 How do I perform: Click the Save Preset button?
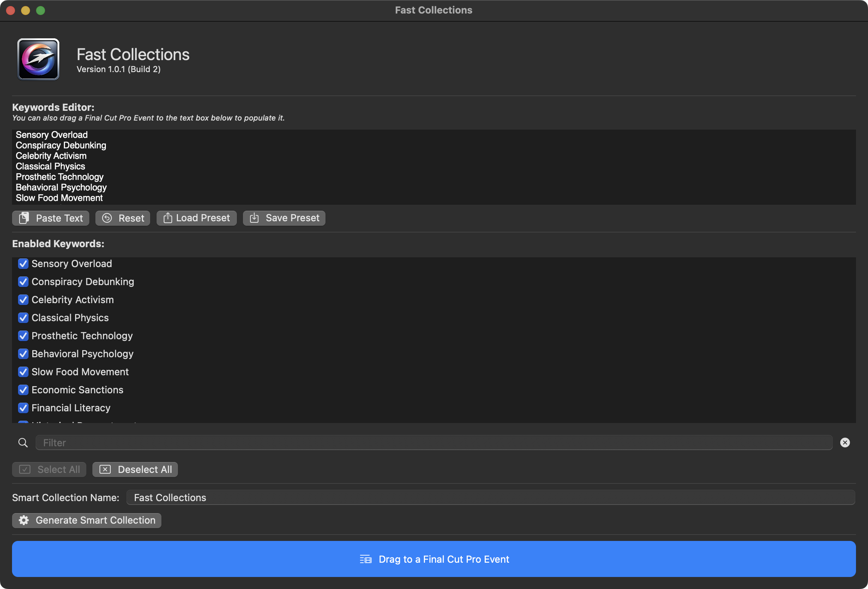point(284,218)
